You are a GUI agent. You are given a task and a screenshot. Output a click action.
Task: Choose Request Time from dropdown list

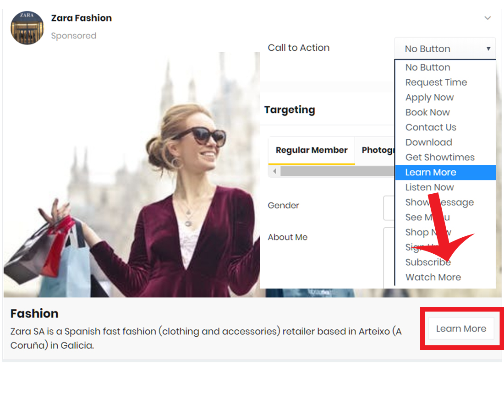point(436,82)
